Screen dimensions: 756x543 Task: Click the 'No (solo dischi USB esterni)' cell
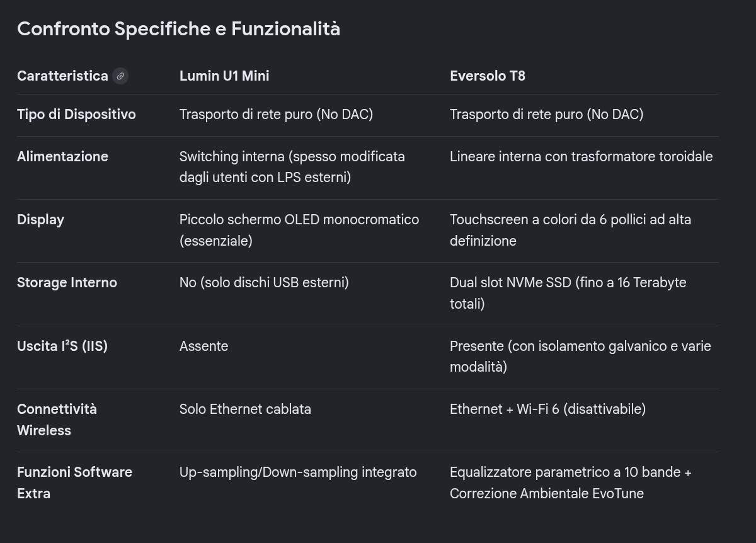(264, 283)
